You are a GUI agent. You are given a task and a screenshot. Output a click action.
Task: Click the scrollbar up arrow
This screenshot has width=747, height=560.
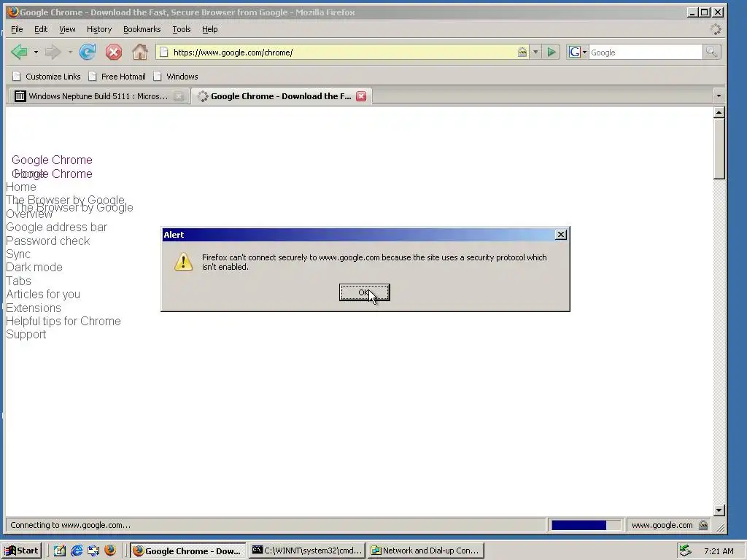pyautogui.click(x=719, y=112)
